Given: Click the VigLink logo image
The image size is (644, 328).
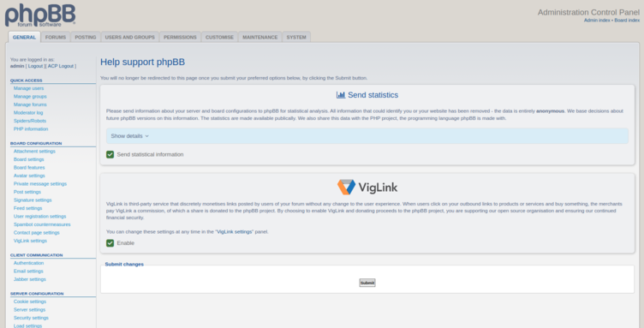Looking at the screenshot, I should click(x=367, y=188).
